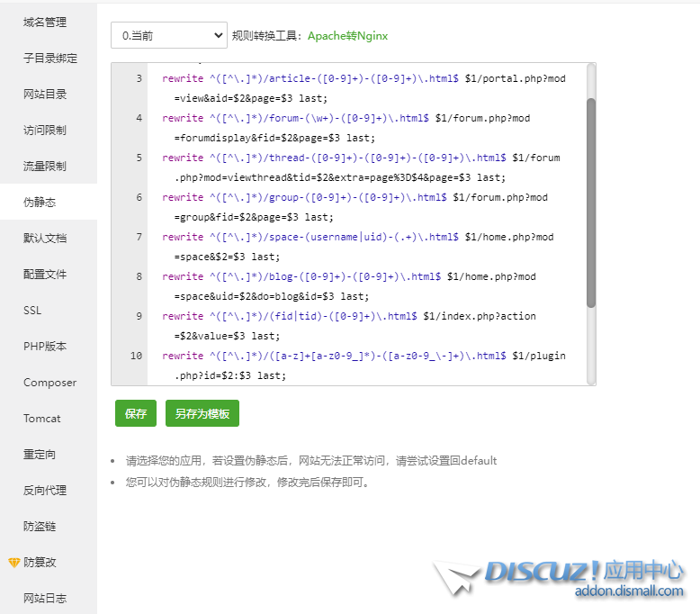Click the (fid|tid) rewrite rule line
The image size is (700, 614).
tap(349, 326)
